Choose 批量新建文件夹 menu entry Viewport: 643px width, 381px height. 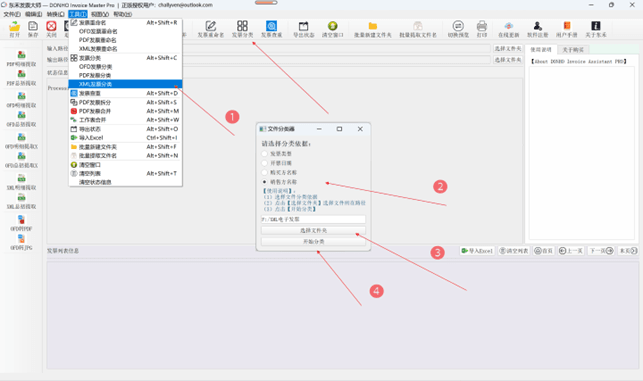(125, 147)
